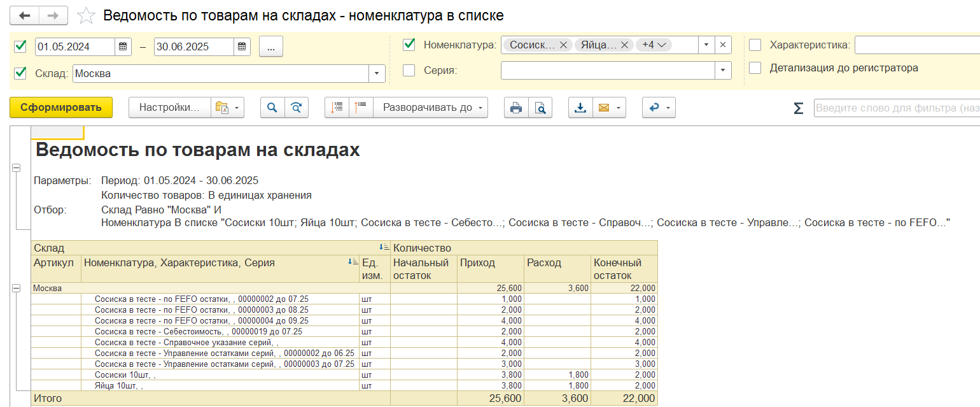
Task: Expand the +4 more nomenclature items
Action: point(654,45)
